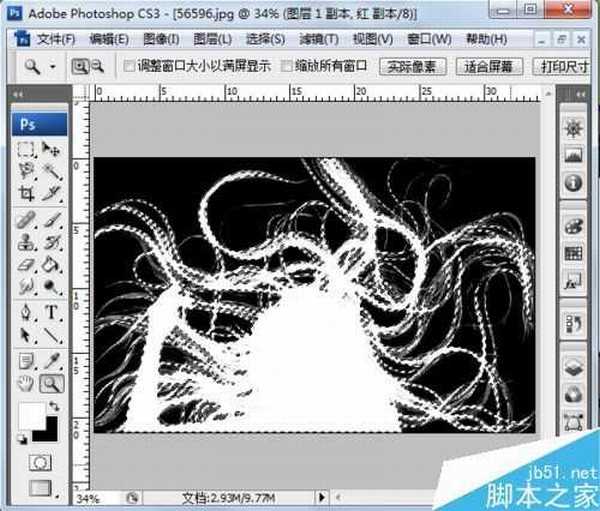Expand the left toolbox double-arrow

[x=18, y=94]
